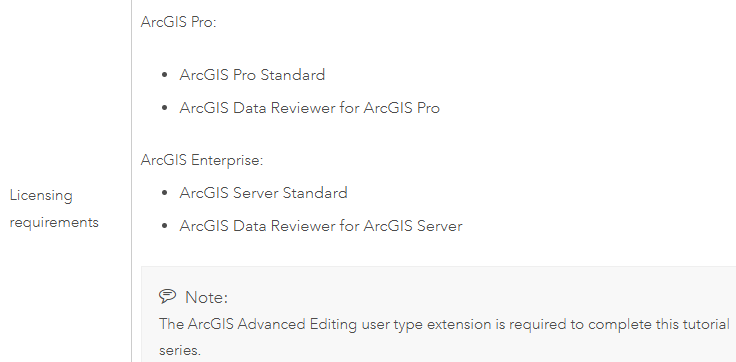736x362 pixels.
Task: Click the word 'requirements' in the left column
Action: coord(54,222)
